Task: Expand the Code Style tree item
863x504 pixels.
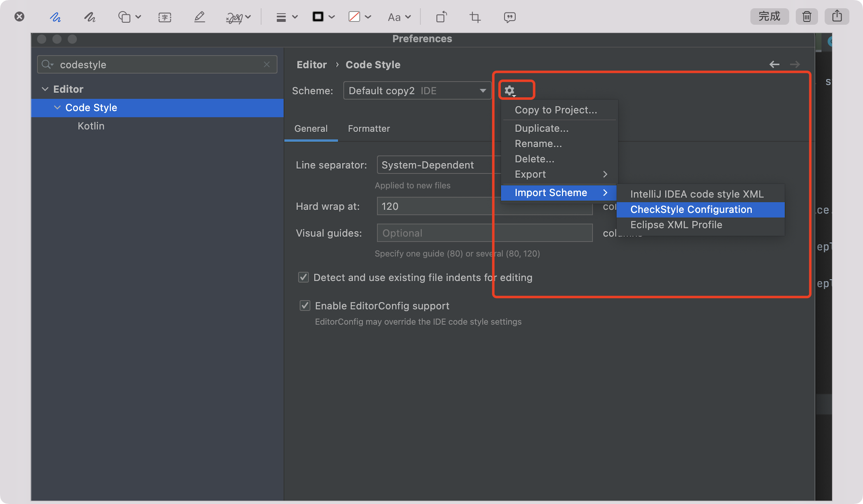Action: click(57, 107)
